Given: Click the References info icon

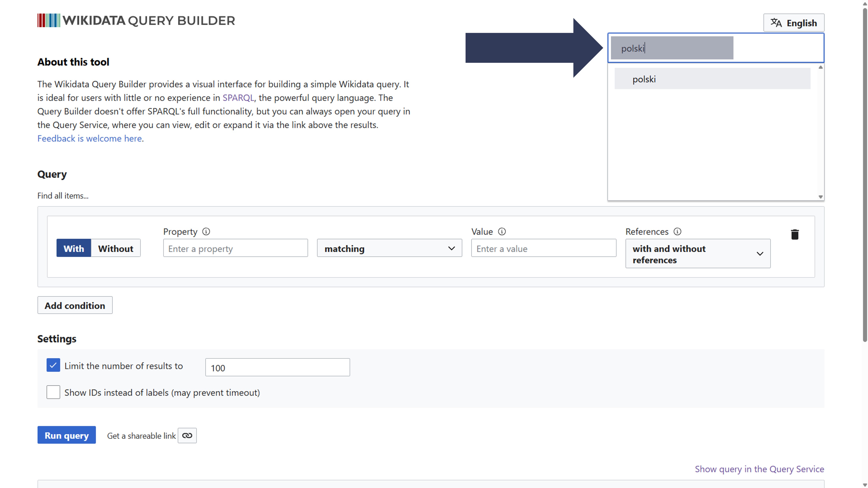Looking at the screenshot, I should pos(677,231).
